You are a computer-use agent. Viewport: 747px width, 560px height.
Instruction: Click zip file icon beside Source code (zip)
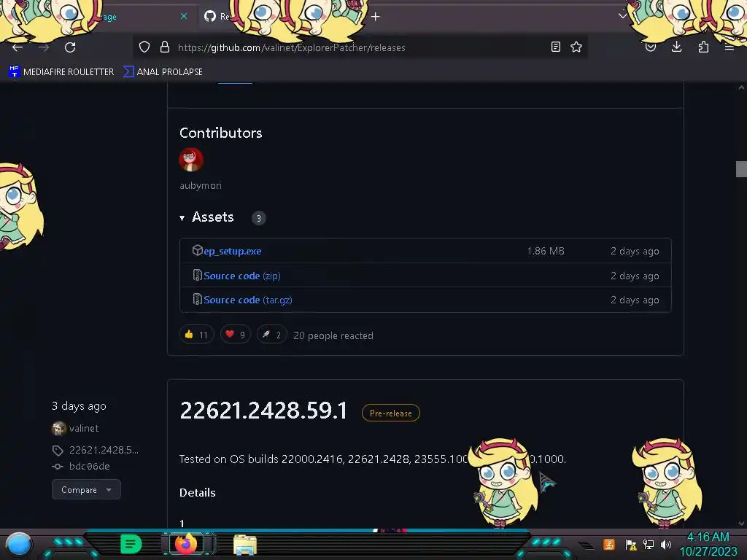197,275
